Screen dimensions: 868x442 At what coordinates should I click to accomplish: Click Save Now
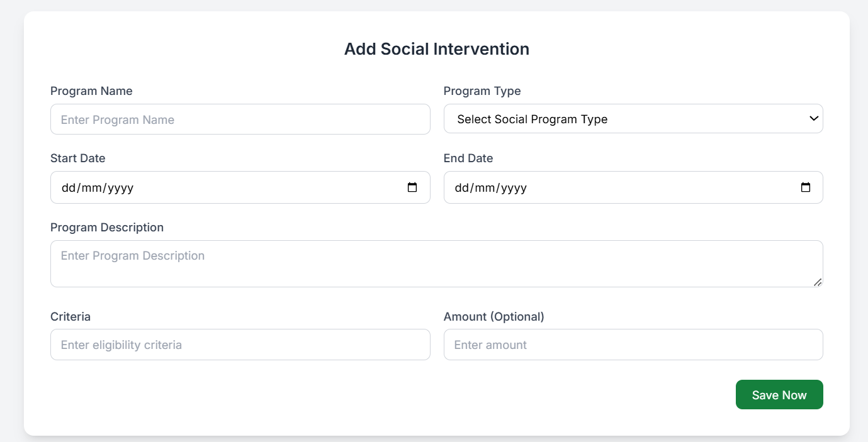(x=779, y=394)
